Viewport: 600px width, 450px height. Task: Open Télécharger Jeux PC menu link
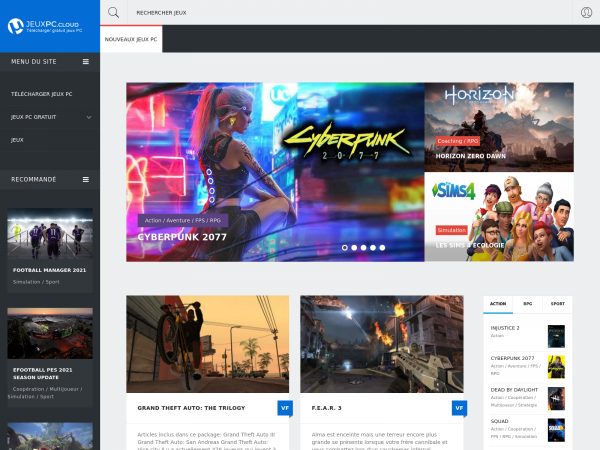[x=41, y=93]
